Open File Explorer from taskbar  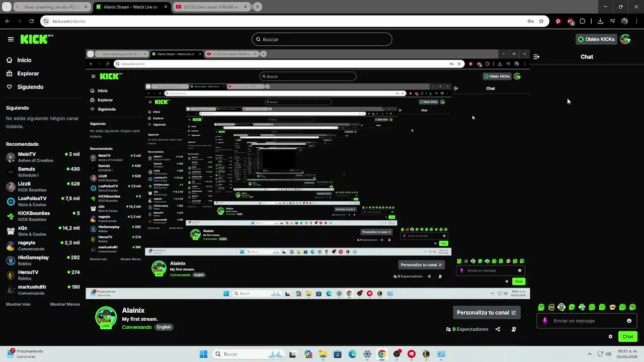click(323, 354)
